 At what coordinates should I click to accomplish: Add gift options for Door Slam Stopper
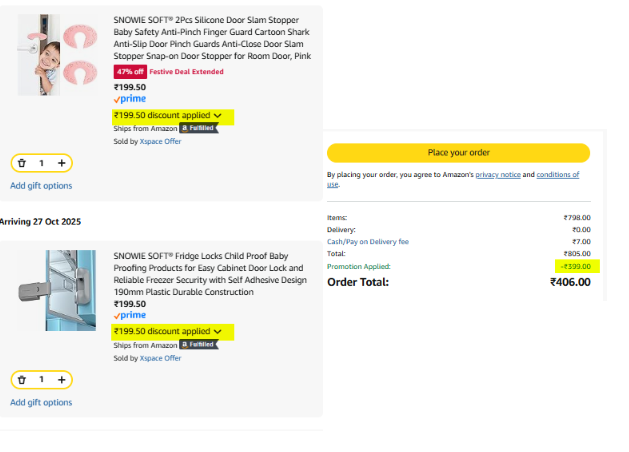point(41,185)
